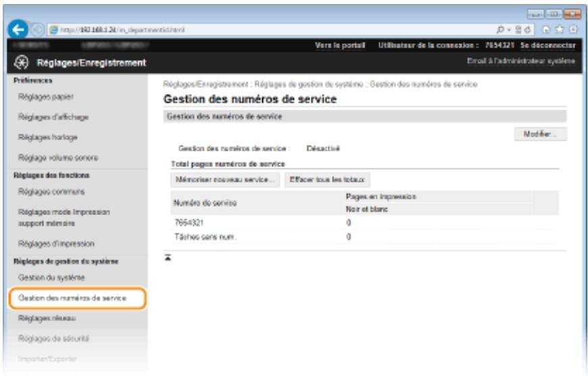
Task: Open the browser home icon
Action: [x=546, y=30]
